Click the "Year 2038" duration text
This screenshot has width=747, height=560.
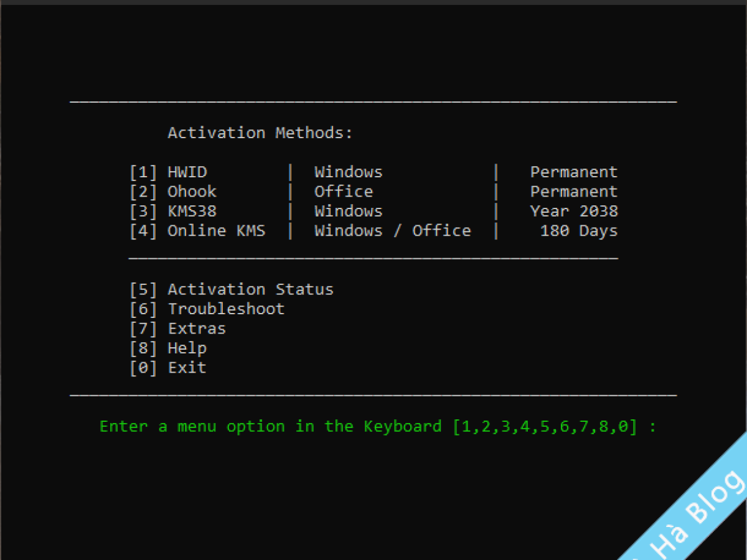tap(573, 212)
